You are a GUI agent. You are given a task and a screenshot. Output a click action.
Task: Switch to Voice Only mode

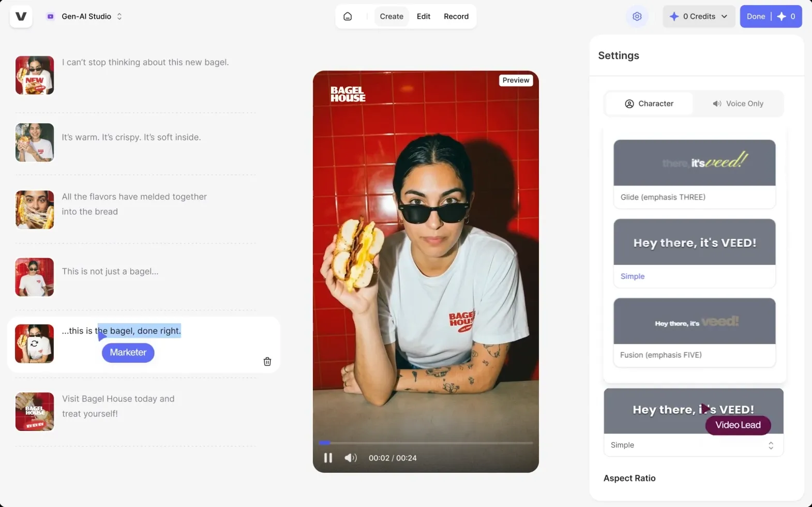click(738, 103)
